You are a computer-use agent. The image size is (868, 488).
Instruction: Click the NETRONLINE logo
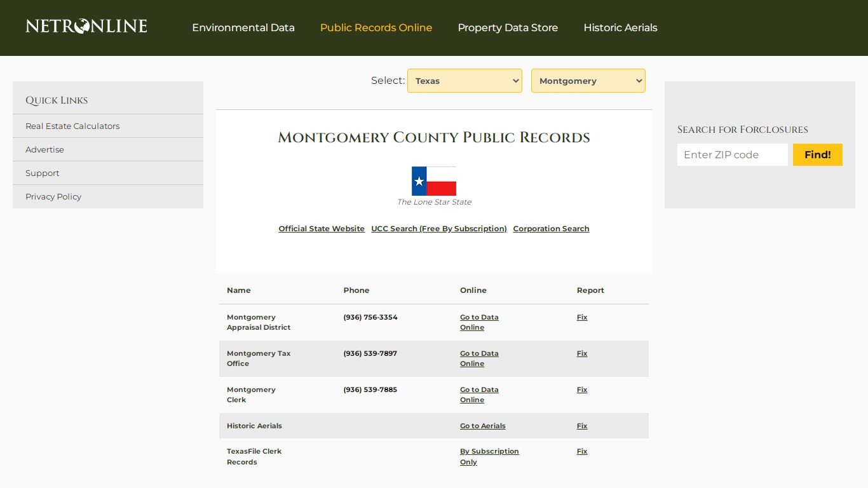click(86, 26)
